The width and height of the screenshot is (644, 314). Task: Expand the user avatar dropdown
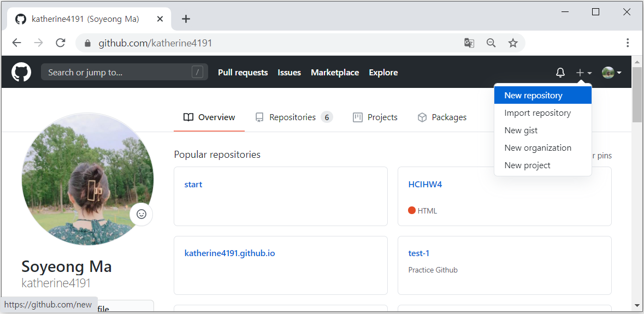pos(611,73)
